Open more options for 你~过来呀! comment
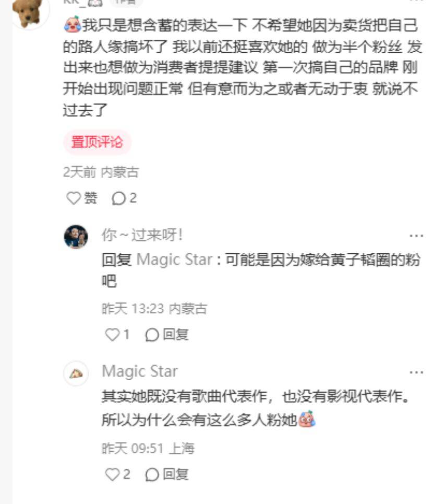 pyautogui.click(x=416, y=236)
